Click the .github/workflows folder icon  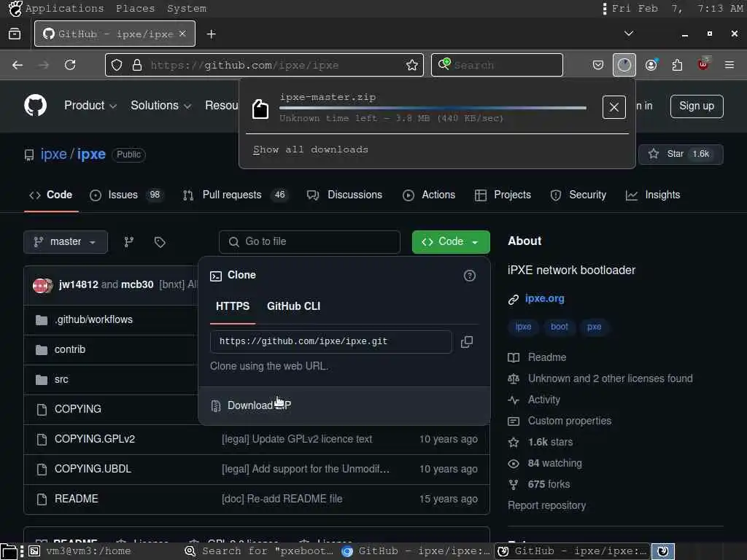42,320
